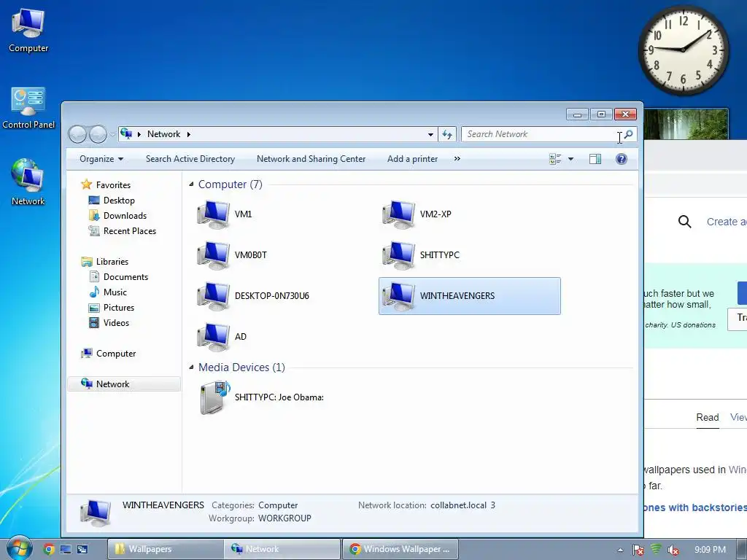Select the SHITTYPC computer icon

(399, 255)
